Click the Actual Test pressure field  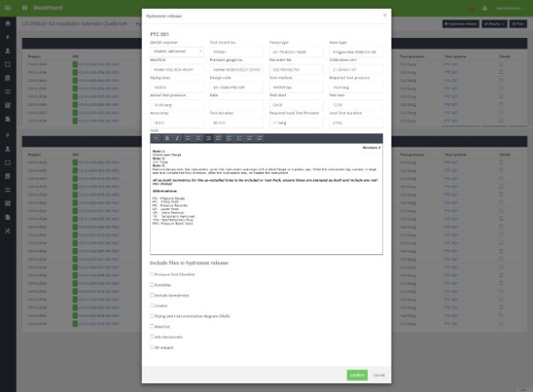click(176, 105)
